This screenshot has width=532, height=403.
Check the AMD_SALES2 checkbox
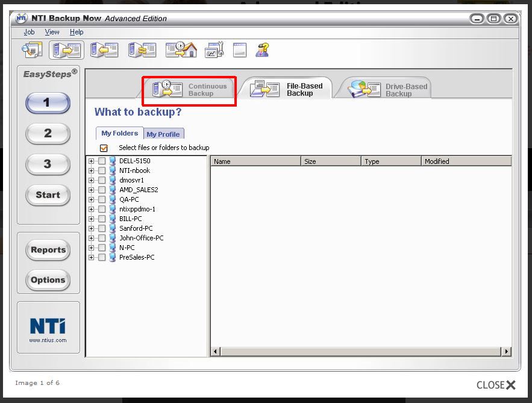point(102,190)
